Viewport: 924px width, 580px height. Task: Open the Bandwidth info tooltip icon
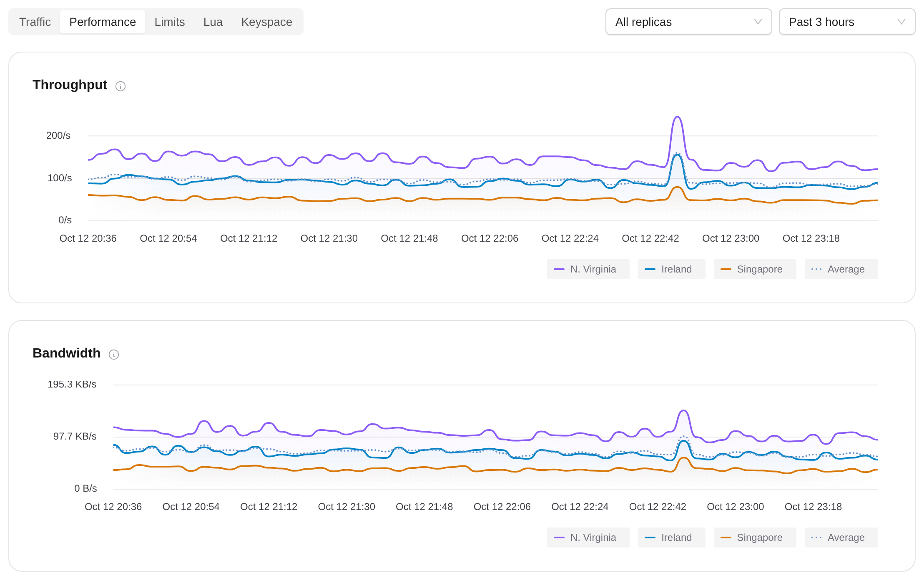point(114,355)
